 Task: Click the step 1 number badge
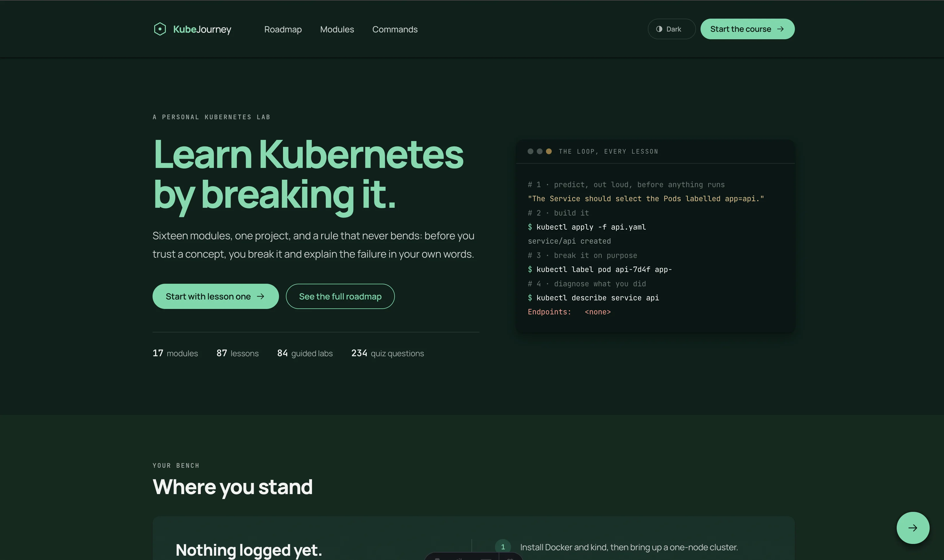coord(503,547)
